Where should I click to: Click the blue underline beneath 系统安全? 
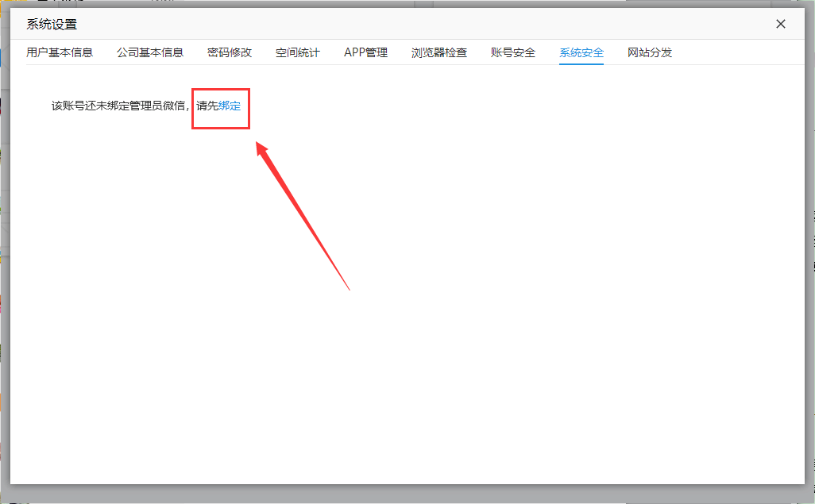tap(581, 63)
